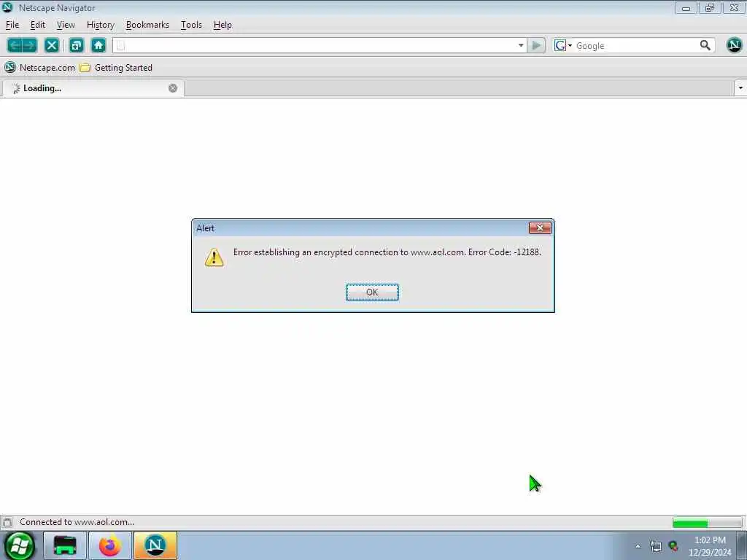Open the File menu
The image size is (747, 560).
[x=12, y=25]
